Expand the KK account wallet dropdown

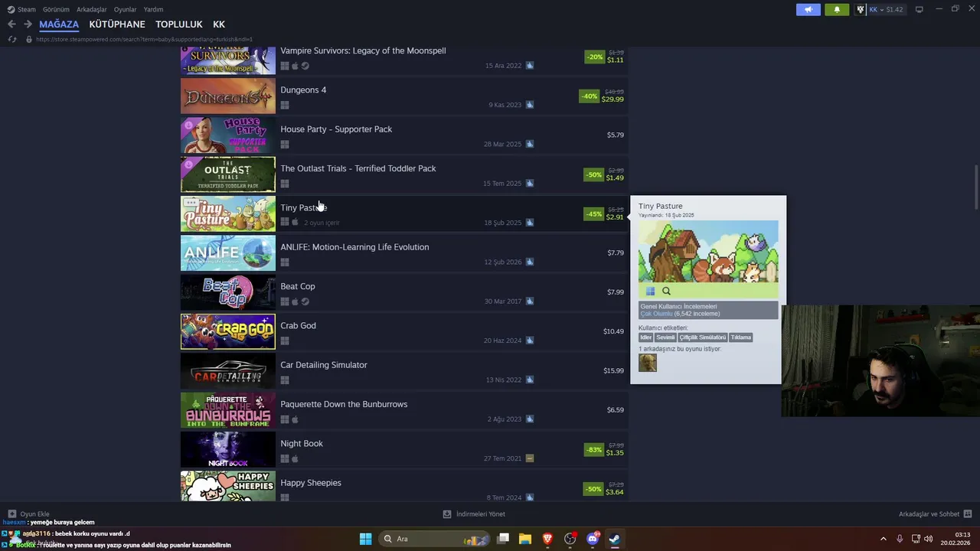879,9
